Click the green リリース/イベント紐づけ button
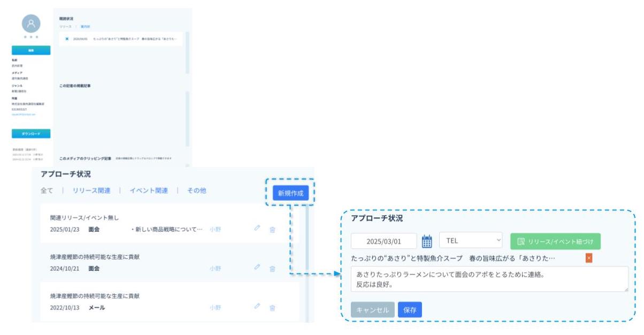This screenshot has width=644, height=335. 555,241
